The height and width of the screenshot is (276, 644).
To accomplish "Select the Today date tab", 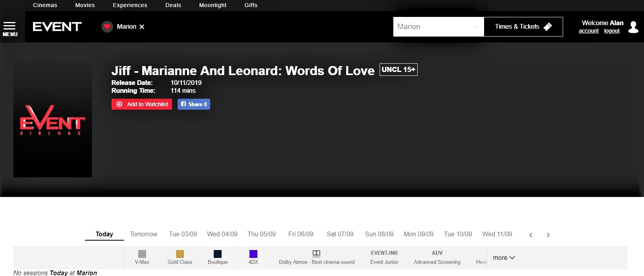I will (105, 234).
